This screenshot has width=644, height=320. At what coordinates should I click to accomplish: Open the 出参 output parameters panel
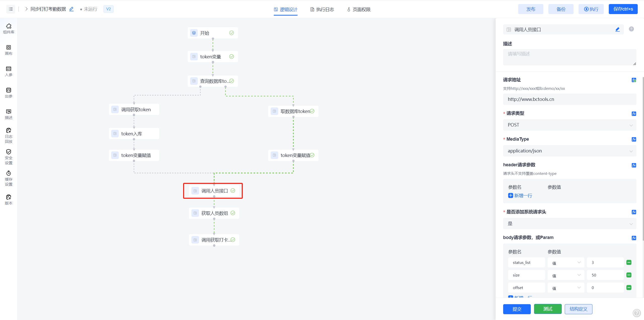click(x=9, y=93)
